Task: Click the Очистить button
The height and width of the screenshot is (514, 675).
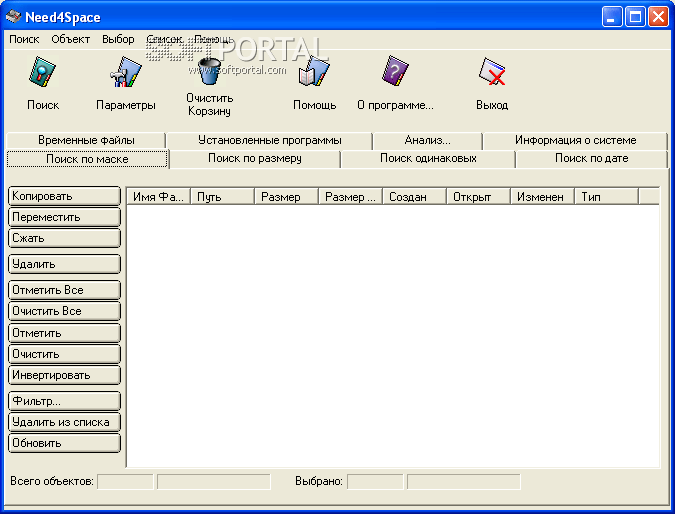Action: point(64,354)
